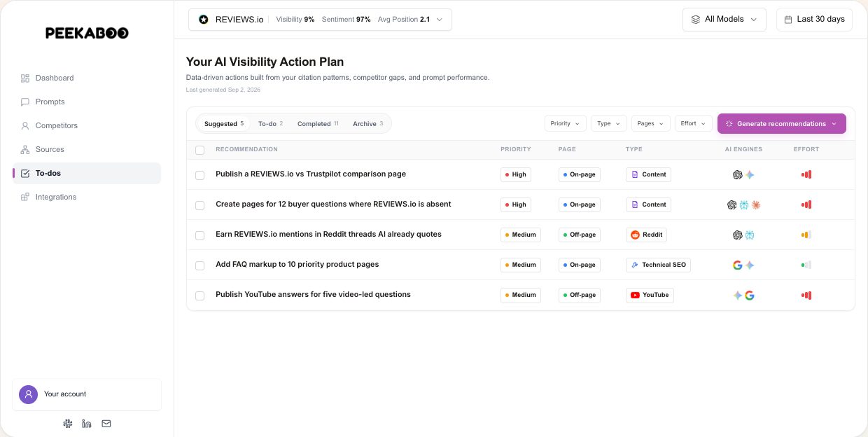Go to Competitors in the sidebar
The width and height of the screenshot is (868, 437).
point(87,125)
